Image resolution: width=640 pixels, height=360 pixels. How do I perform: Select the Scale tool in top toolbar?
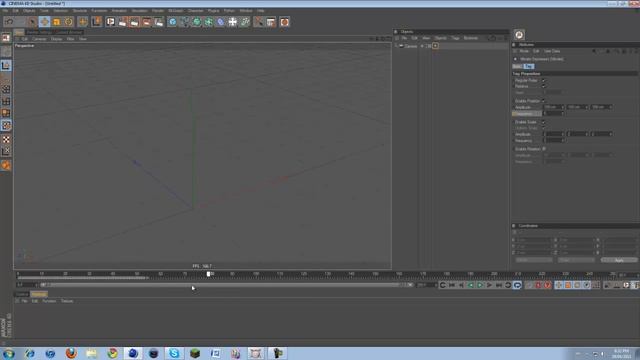(57, 22)
